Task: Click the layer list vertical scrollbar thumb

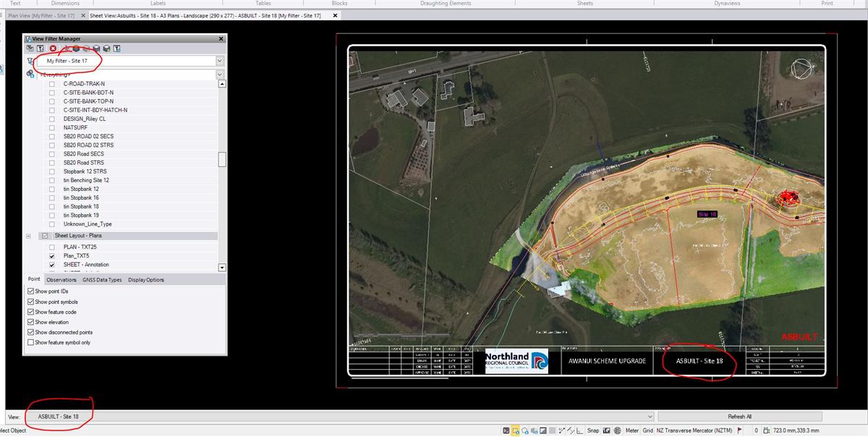Action: 222,159
